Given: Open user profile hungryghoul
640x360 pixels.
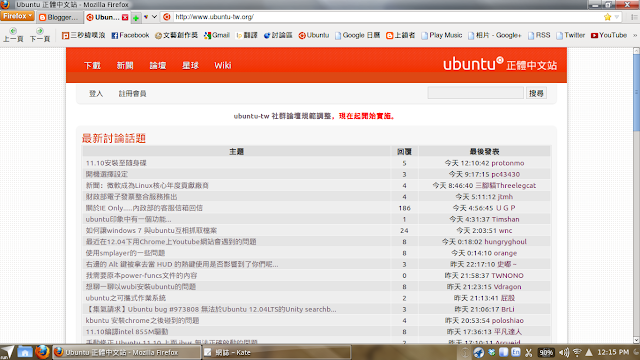Looking at the screenshot, I should [x=505, y=242].
